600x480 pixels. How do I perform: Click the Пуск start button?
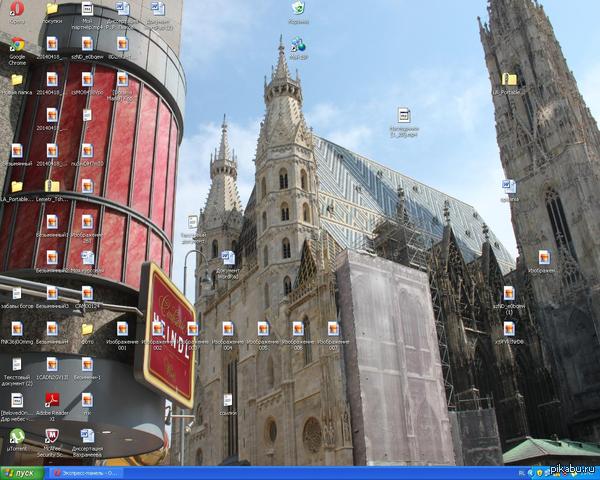click(22, 473)
